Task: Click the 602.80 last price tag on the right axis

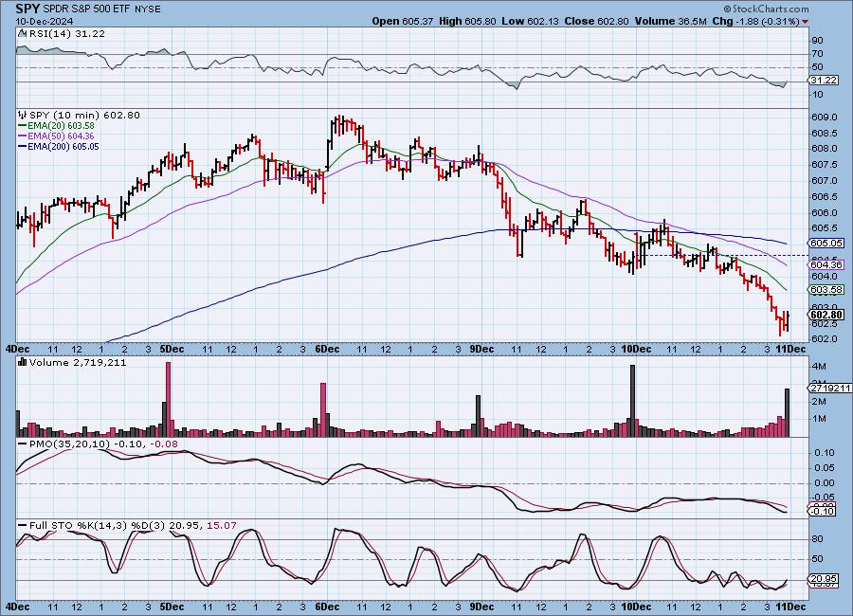Action: (x=826, y=315)
